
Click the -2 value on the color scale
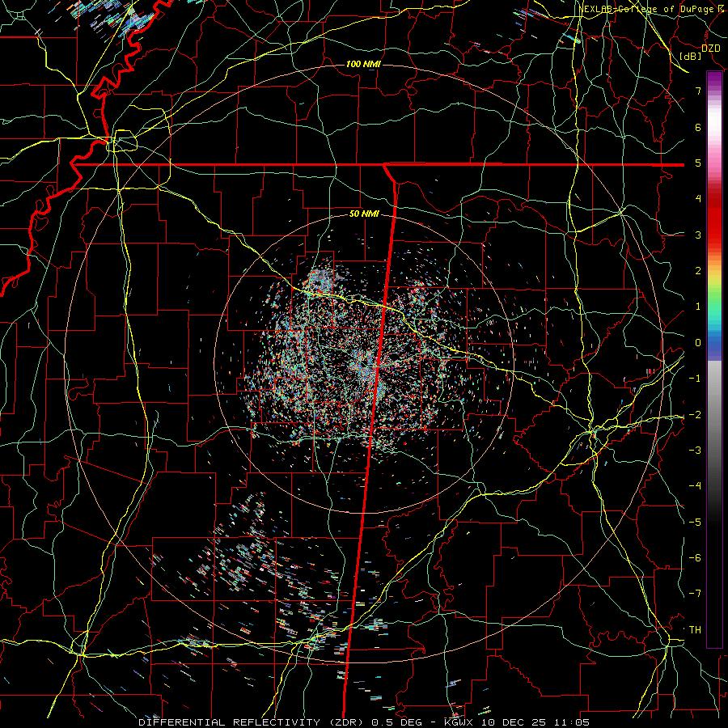[x=695, y=414]
